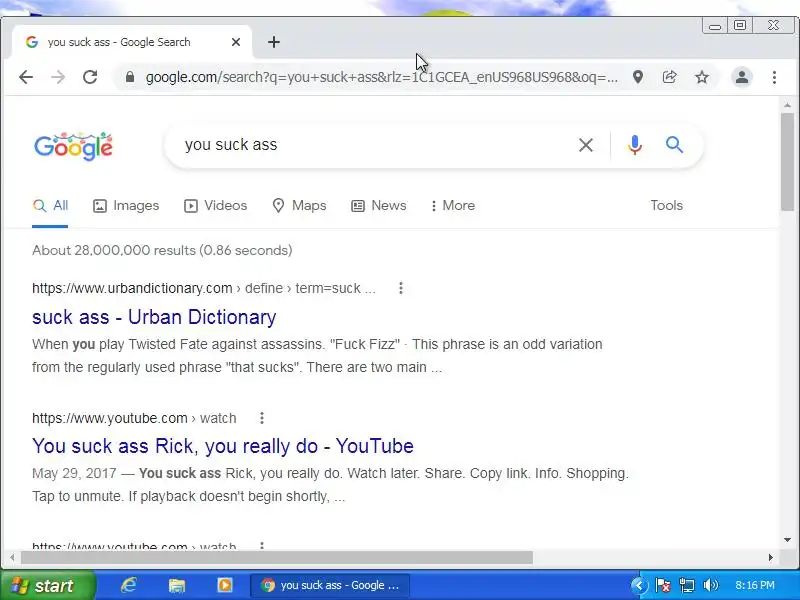Open 'suck ass - Urban Dictionary' result
This screenshot has height=600, width=800.
click(x=154, y=317)
